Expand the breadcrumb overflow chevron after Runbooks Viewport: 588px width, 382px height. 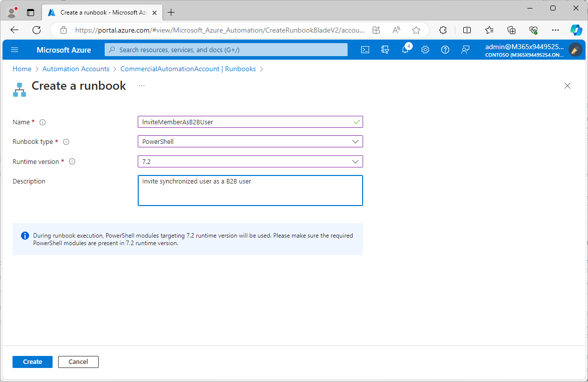point(261,69)
